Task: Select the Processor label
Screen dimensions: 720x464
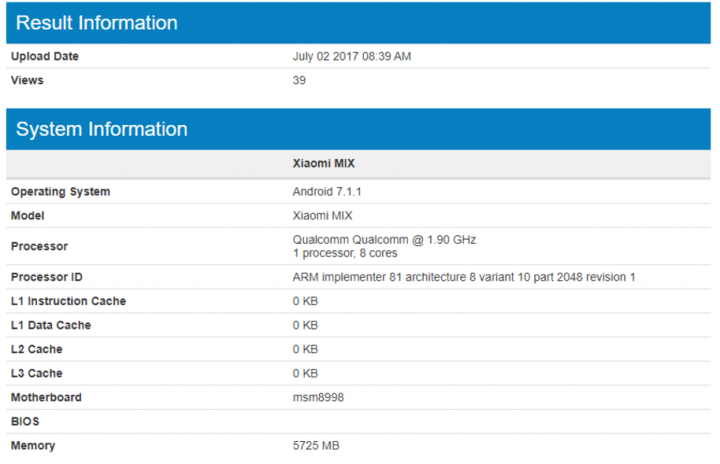Action: pyautogui.click(x=39, y=246)
